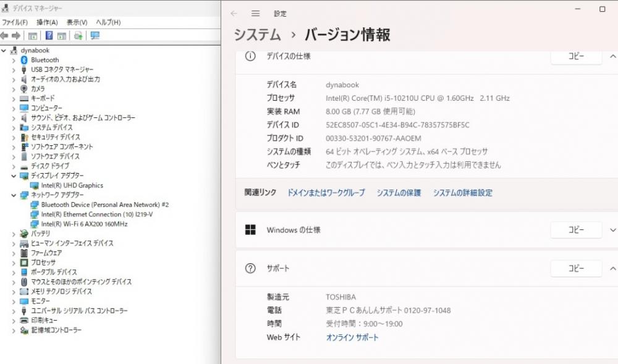This screenshot has width=618, height=364.
Task: Click the バッテリ category icon
Action: point(24,234)
